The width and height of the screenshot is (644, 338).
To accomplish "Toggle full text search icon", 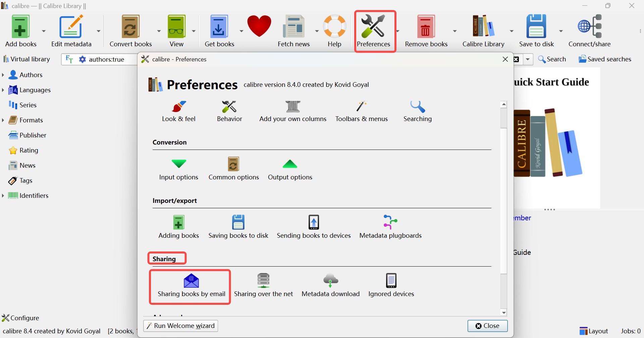I will click(69, 59).
